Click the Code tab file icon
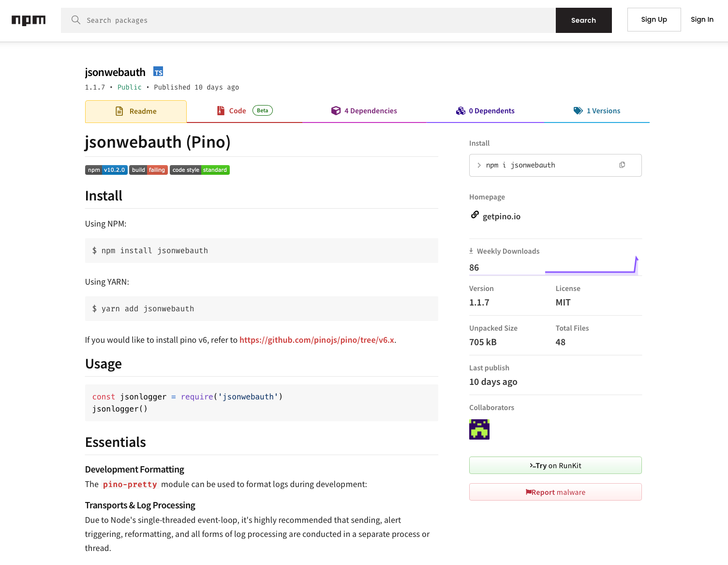 [221, 111]
